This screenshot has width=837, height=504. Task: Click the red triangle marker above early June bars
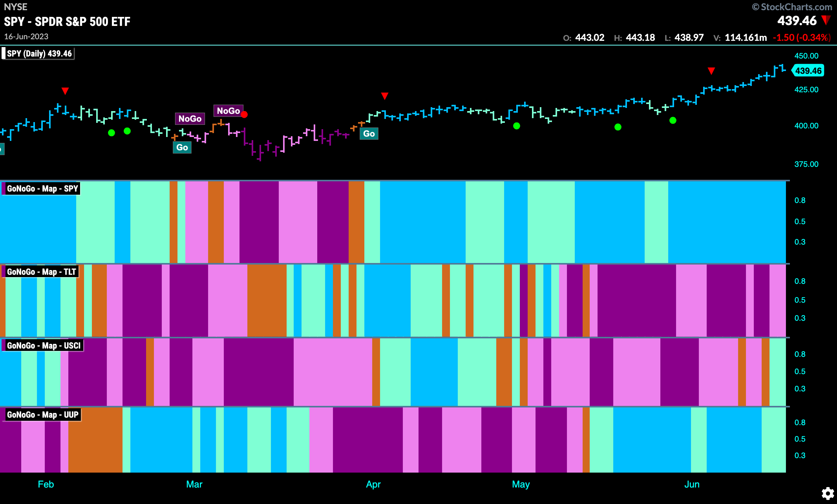(711, 71)
